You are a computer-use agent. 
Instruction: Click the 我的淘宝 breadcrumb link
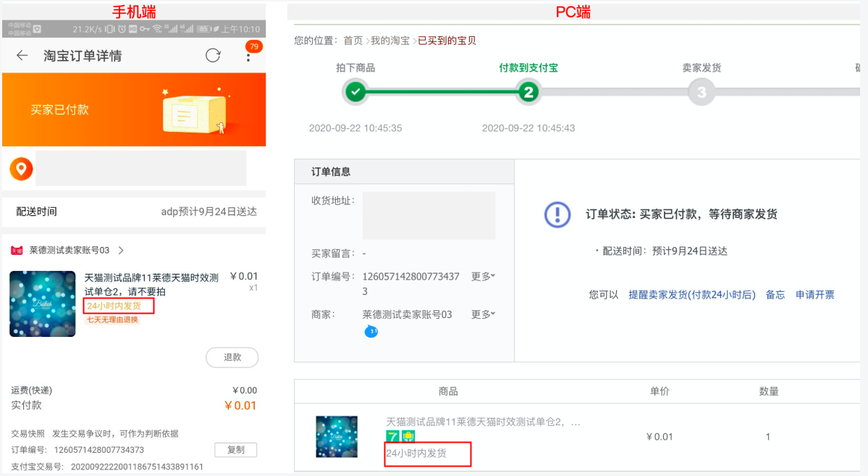click(389, 41)
